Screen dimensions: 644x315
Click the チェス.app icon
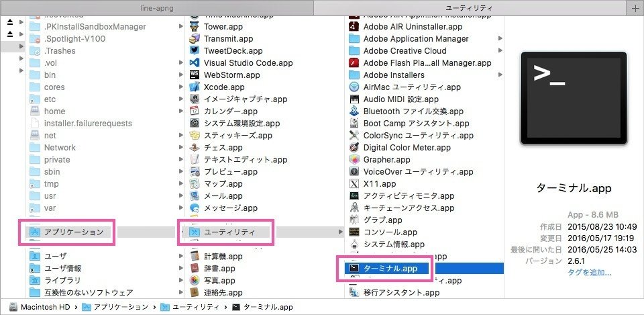[195, 147]
